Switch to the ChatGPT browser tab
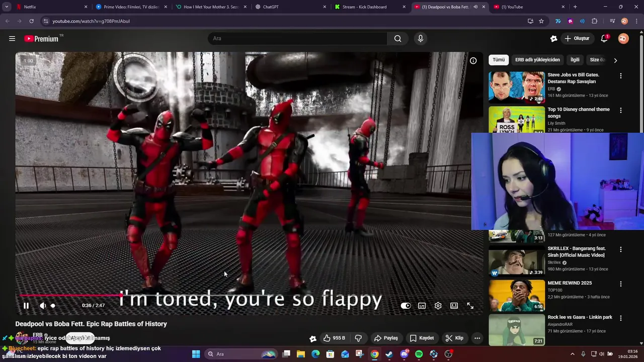 tap(290, 7)
